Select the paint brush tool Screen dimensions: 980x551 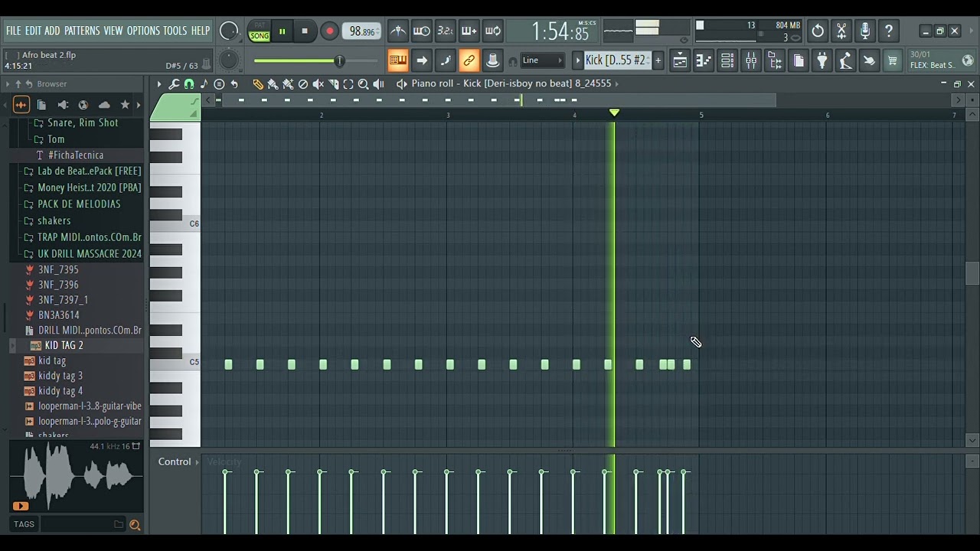point(273,84)
